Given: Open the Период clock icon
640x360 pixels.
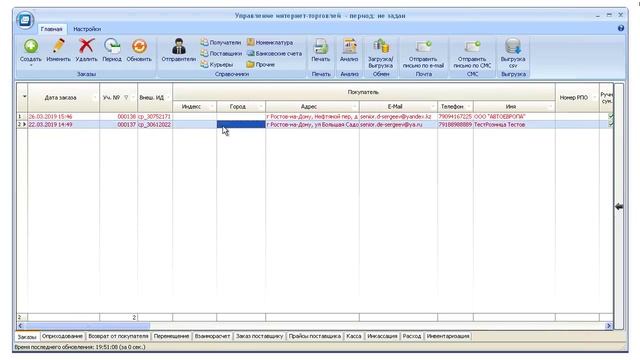Looking at the screenshot, I should click(x=112, y=47).
